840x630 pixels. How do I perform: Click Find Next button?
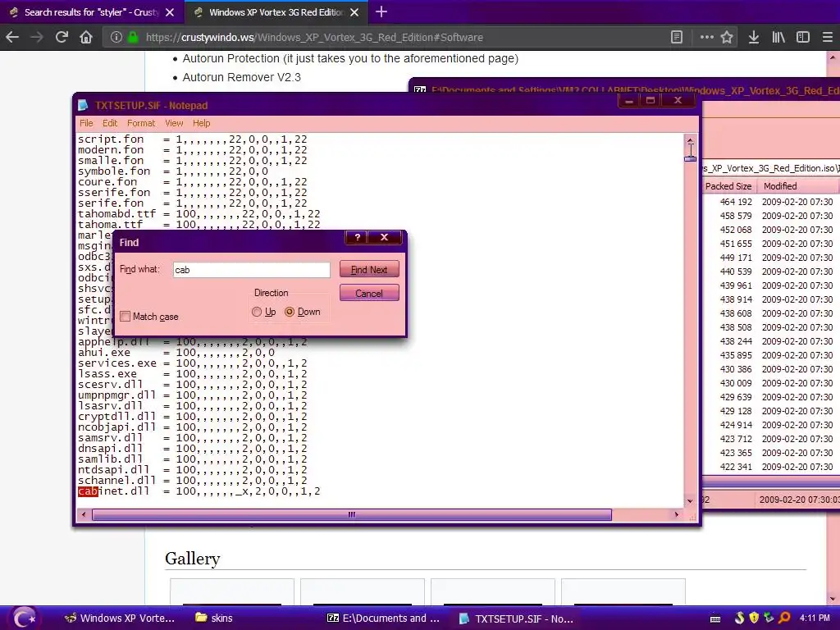click(x=369, y=269)
